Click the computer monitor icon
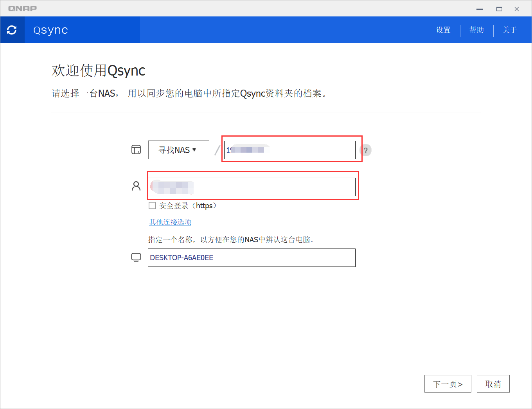The width and height of the screenshot is (532, 409). tap(136, 258)
